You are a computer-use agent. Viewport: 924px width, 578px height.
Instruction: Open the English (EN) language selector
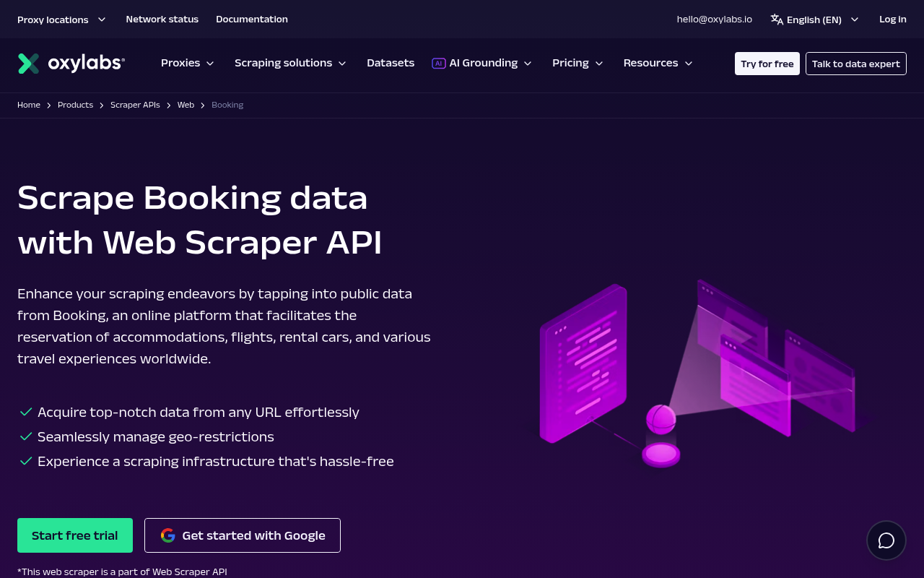(x=815, y=20)
